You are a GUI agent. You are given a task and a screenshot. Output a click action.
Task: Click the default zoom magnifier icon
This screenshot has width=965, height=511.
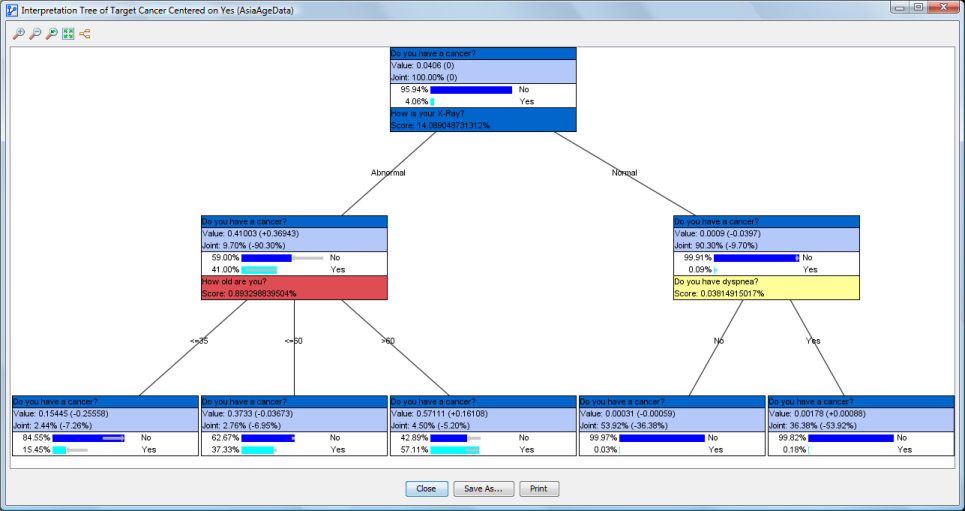pos(51,34)
